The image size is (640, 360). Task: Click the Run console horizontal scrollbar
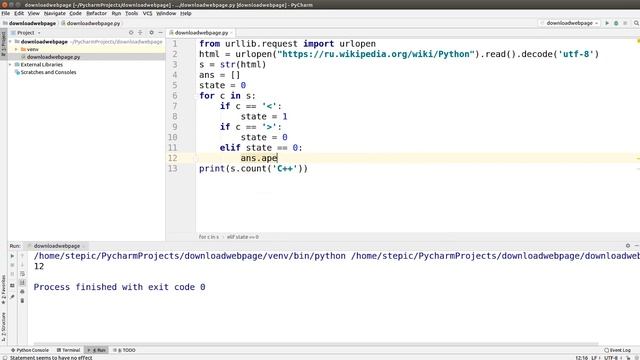316,344
